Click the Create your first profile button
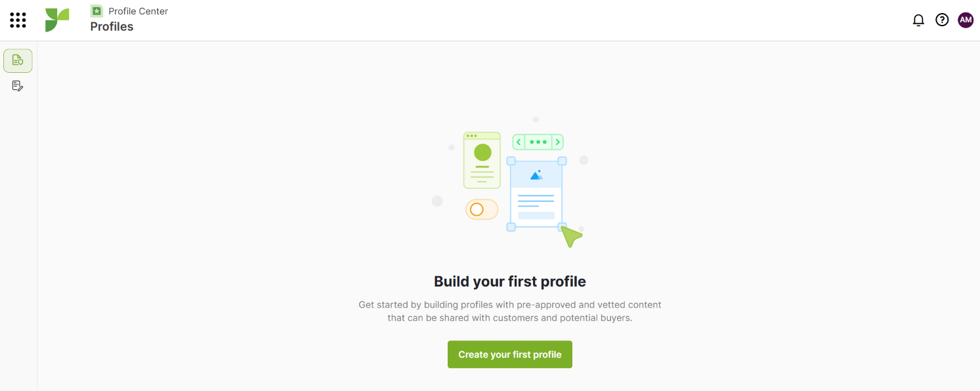Viewport: 980px width, 391px height. point(510,354)
